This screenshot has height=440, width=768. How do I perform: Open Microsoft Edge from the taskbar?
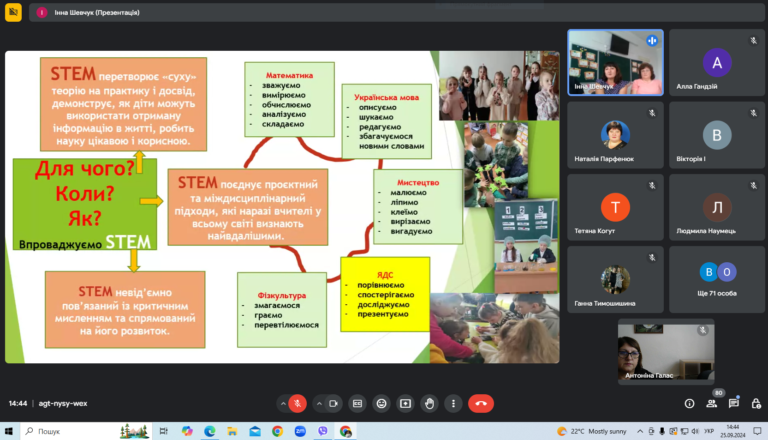click(x=210, y=431)
